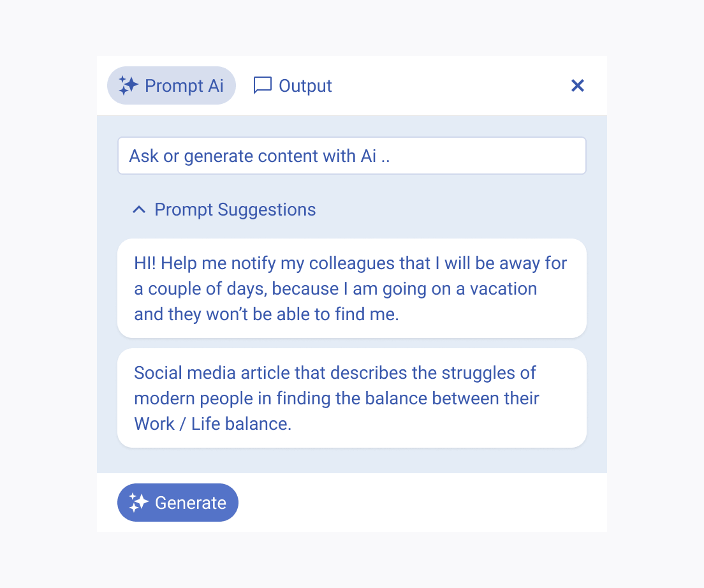Viewport: 704px width, 588px height.
Task: Choose the vacation notification prompt suggestion
Action: pyautogui.click(x=351, y=288)
